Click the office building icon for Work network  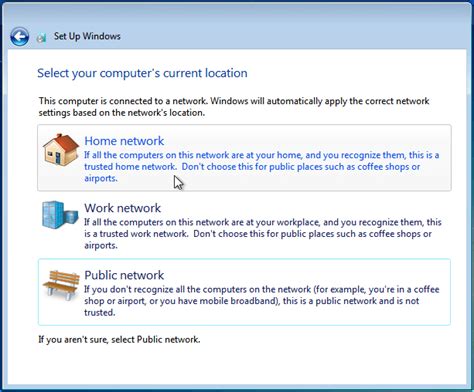tap(60, 215)
